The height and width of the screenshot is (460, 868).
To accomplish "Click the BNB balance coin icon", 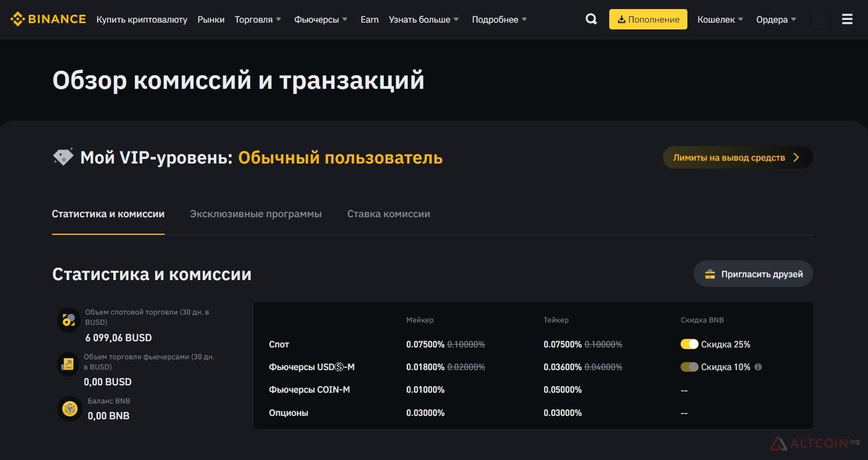I will pyautogui.click(x=70, y=409).
